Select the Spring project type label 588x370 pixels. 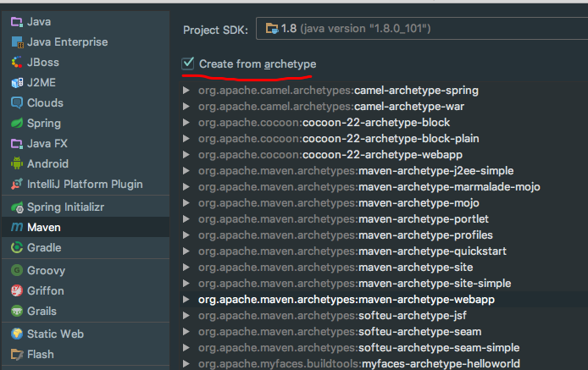[44, 124]
